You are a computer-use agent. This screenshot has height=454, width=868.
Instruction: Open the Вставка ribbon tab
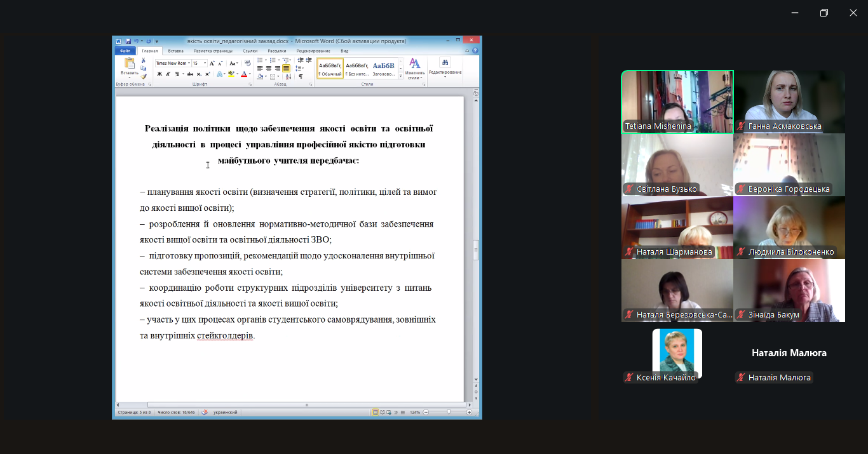[x=175, y=51]
